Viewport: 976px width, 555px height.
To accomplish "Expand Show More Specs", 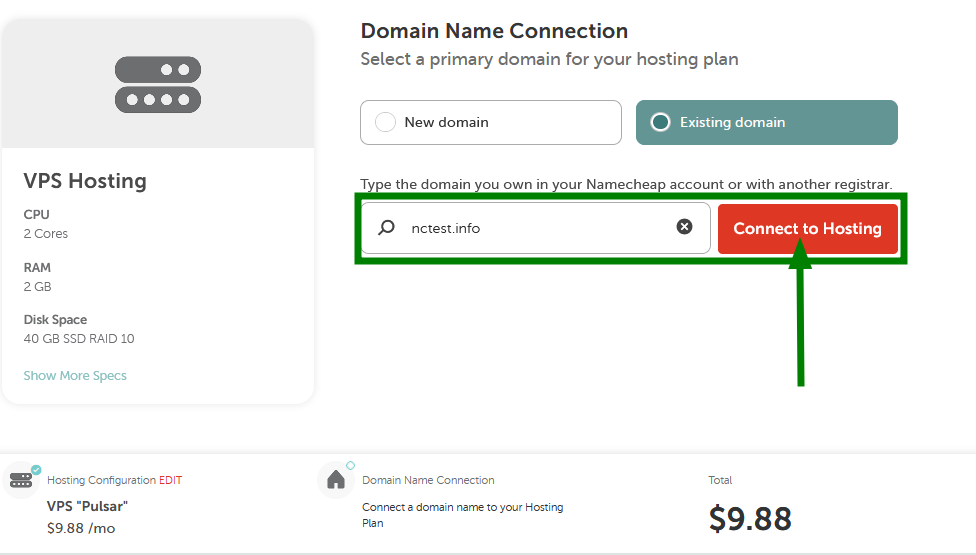I will [75, 376].
